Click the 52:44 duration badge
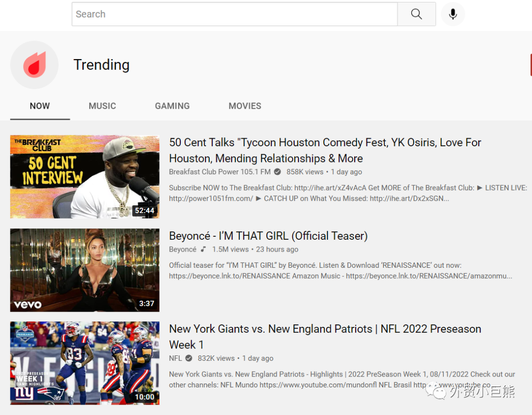The width and height of the screenshot is (532, 415). click(144, 211)
